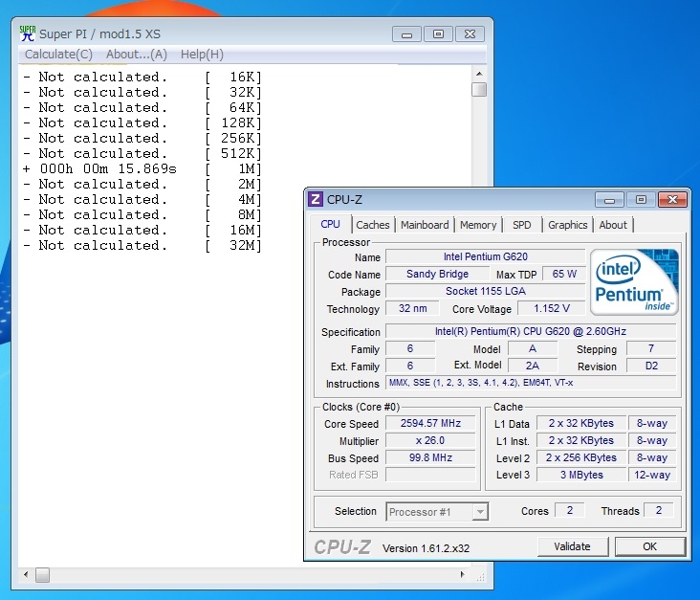Click the Super PI vertical scrollbar up arrow
Screen dimensions: 700x600
[479, 73]
